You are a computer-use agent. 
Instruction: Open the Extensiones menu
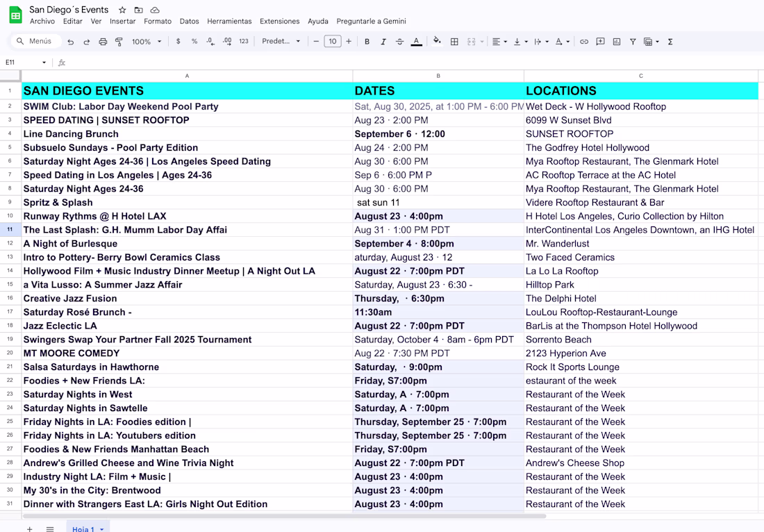click(280, 22)
